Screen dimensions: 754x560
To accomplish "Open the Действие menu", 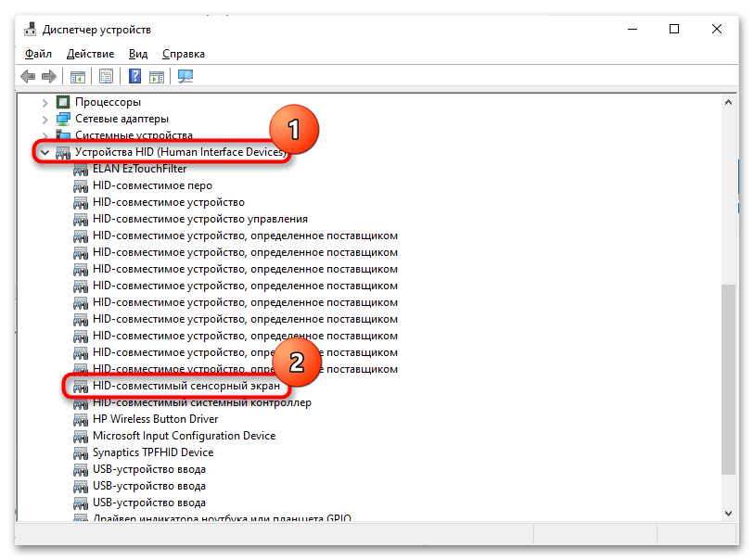I will click(x=90, y=54).
